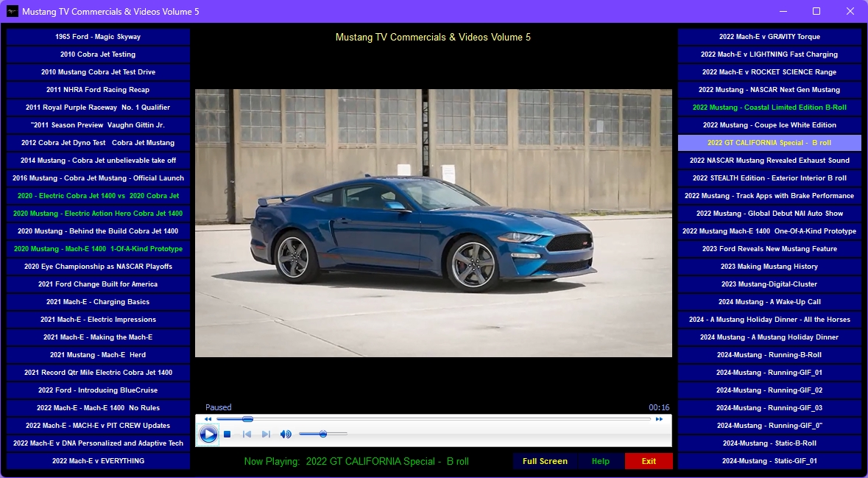Play 2021 Ford Change Built for America
This screenshot has width=868, height=478.
98,284
